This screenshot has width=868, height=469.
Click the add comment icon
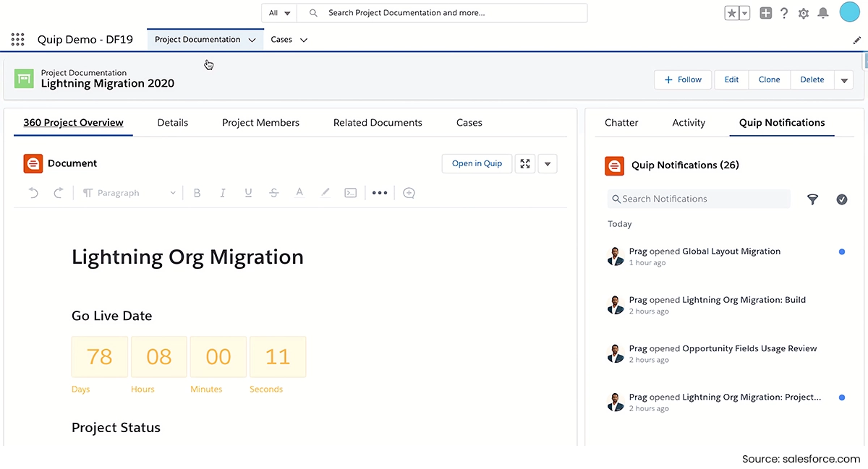[x=409, y=193]
